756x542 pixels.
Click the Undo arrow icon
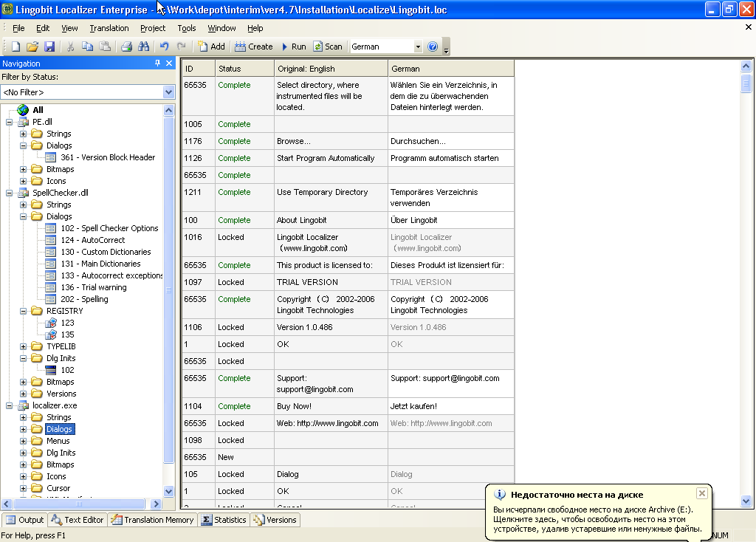[165, 47]
